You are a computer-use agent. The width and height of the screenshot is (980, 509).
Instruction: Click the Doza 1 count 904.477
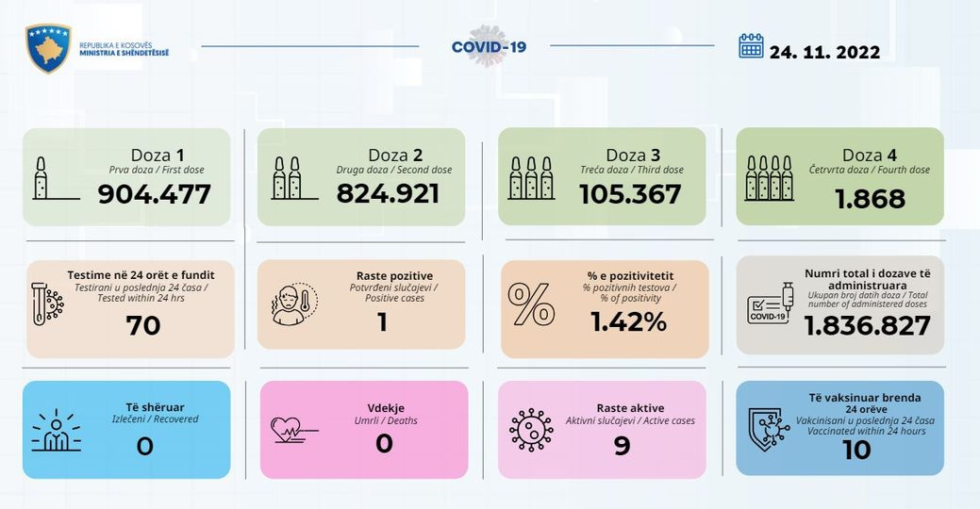pyautogui.click(x=154, y=194)
